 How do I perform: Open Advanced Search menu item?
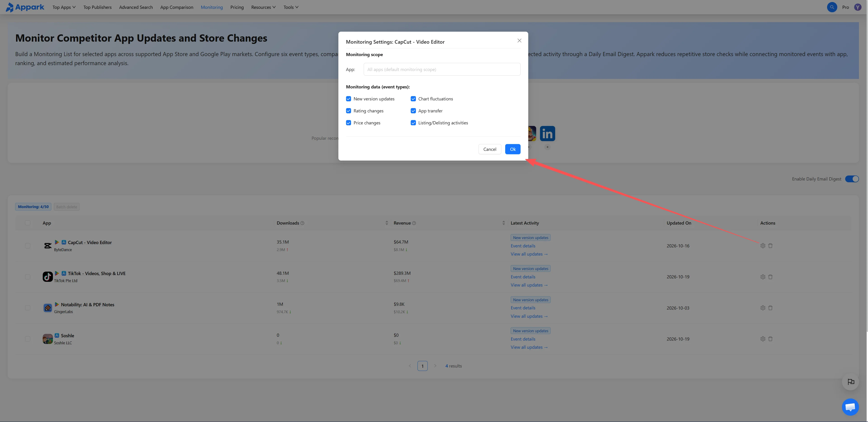click(136, 7)
